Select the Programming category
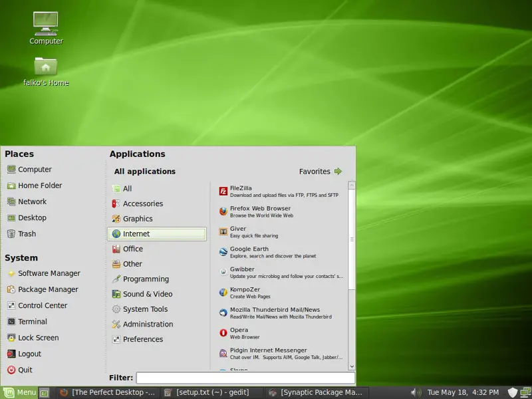Viewport: 532px width, 399px height. [x=157, y=279]
